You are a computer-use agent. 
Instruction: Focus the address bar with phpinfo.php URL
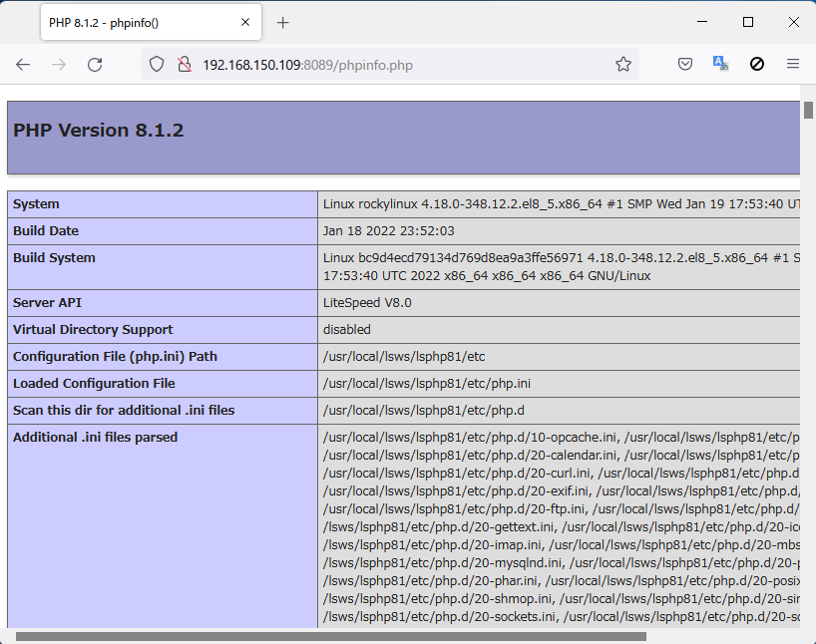point(399,65)
